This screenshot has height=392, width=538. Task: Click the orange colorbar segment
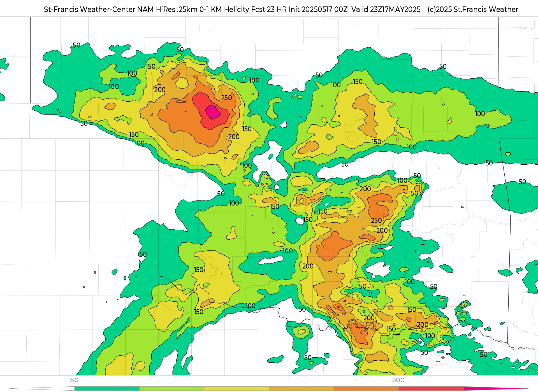pos(366,389)
